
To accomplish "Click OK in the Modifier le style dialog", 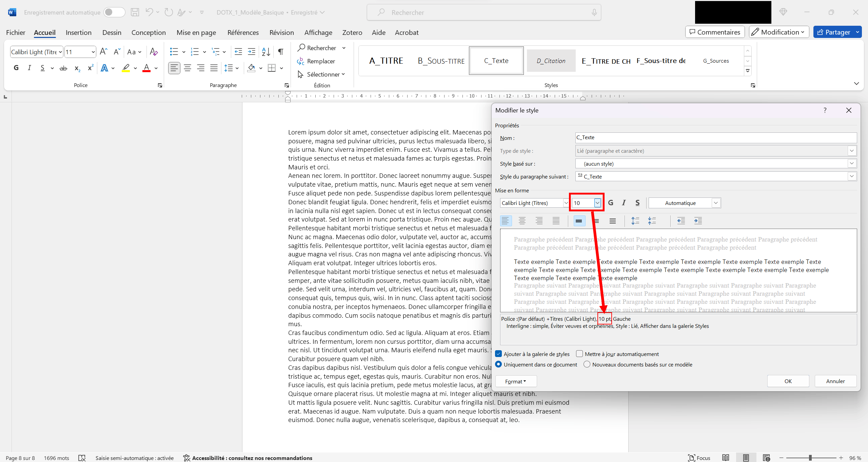I will (788, 381).
